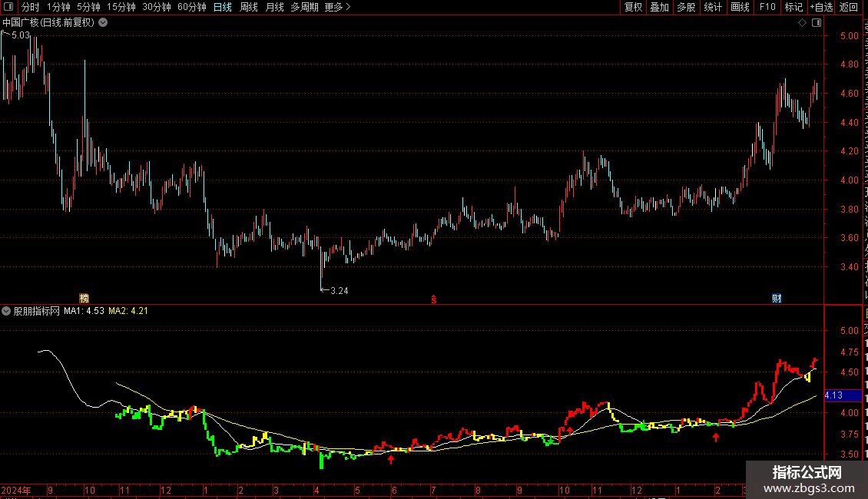Click the 5.03 high price label
The height and width of the screenshot is (499, 868).
pos(21,35)
